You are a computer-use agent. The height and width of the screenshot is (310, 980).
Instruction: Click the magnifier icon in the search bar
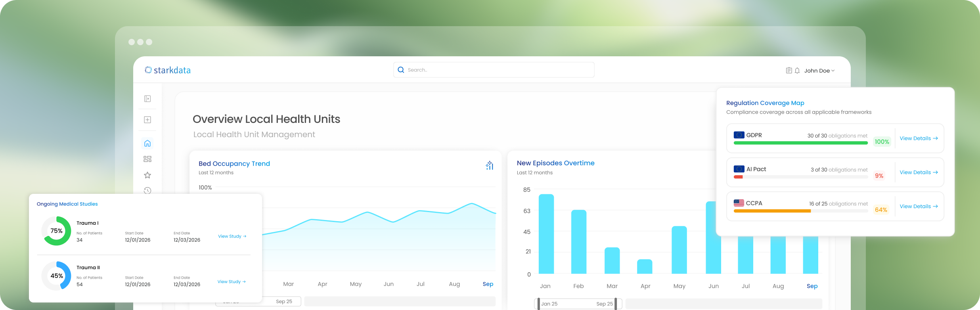pos(401,70)
